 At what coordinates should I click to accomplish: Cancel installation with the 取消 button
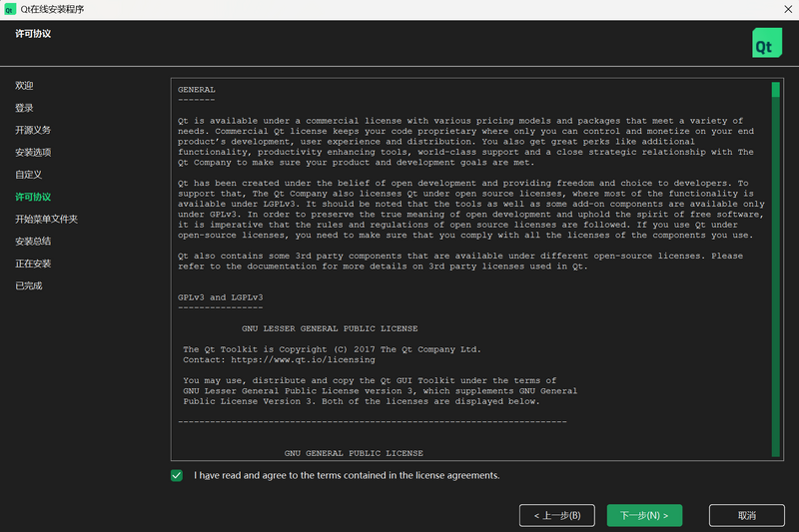746,515
